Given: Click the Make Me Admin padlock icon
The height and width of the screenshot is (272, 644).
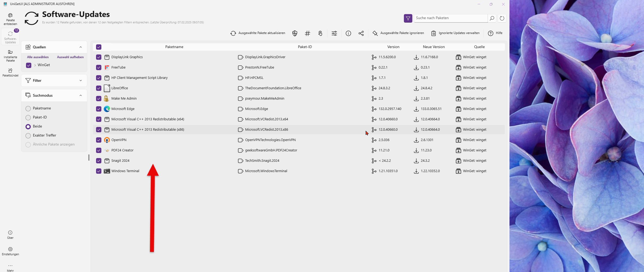Looking at the screenshot, I should coord(106,99).
